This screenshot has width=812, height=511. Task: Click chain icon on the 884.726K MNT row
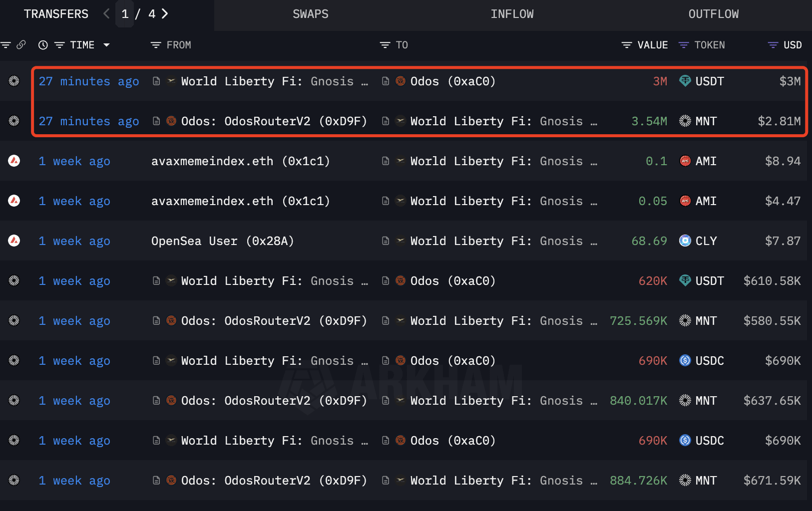click(x=14, y=480)
